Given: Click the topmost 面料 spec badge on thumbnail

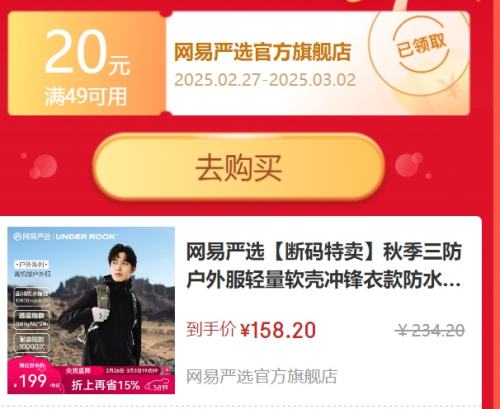Looking at the screenshot, I should [32, 297].
